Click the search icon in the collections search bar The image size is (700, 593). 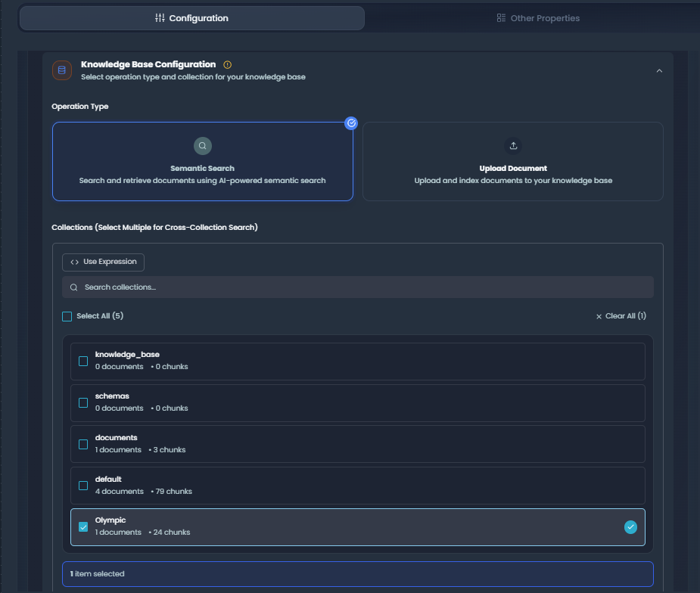click(x=74, y=287)
